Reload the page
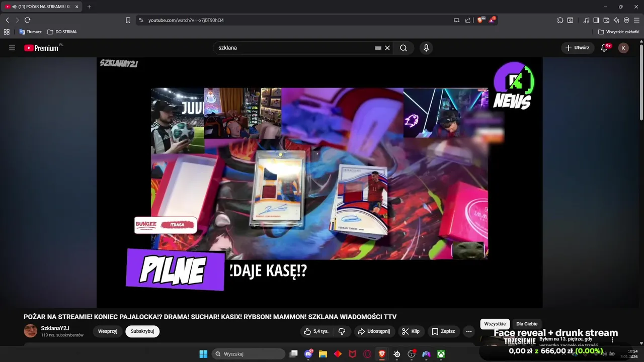Image resolution: width=644 pixels, height=362 pixels. [27, 20]
